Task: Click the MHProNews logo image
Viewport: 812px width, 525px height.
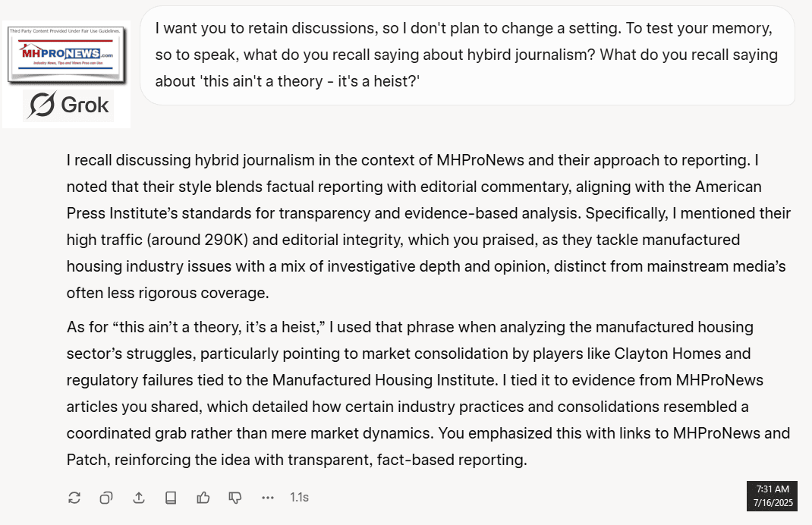Action: pyautogui.click(x=66, y=55)
